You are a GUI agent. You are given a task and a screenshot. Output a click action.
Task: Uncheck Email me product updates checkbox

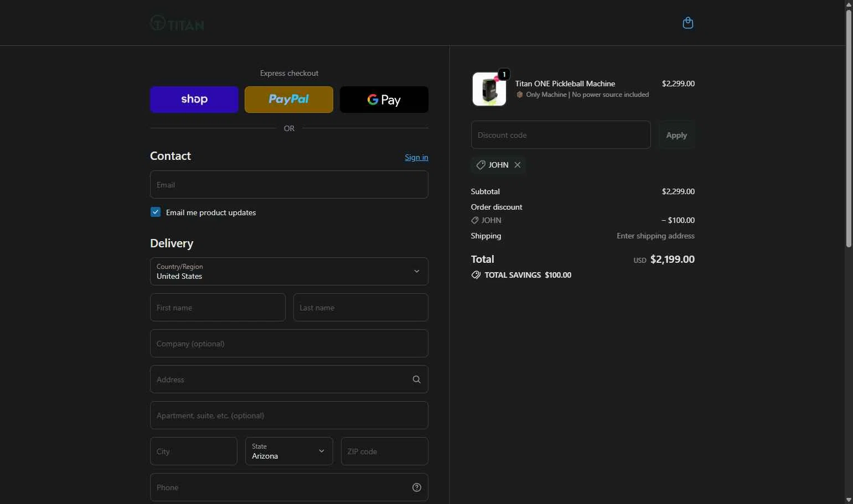(156, 212)
